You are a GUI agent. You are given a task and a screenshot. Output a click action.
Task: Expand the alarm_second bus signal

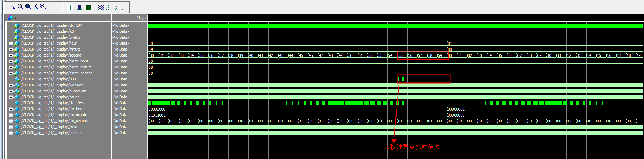click(11, 73)
